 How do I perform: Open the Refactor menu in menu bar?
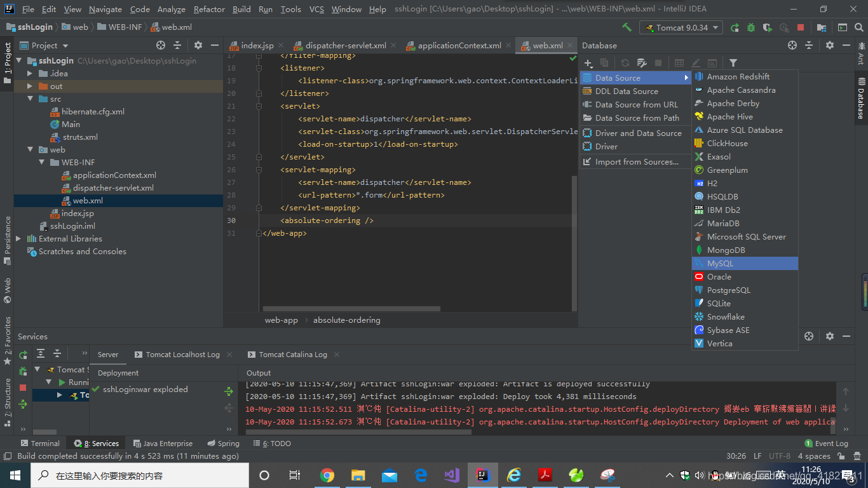pos(209,10)
